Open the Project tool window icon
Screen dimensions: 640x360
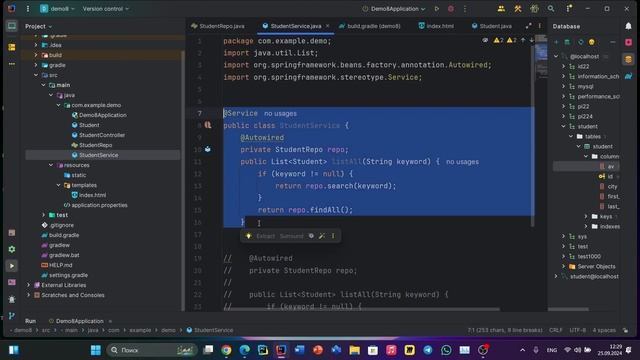tap(12, 26)
